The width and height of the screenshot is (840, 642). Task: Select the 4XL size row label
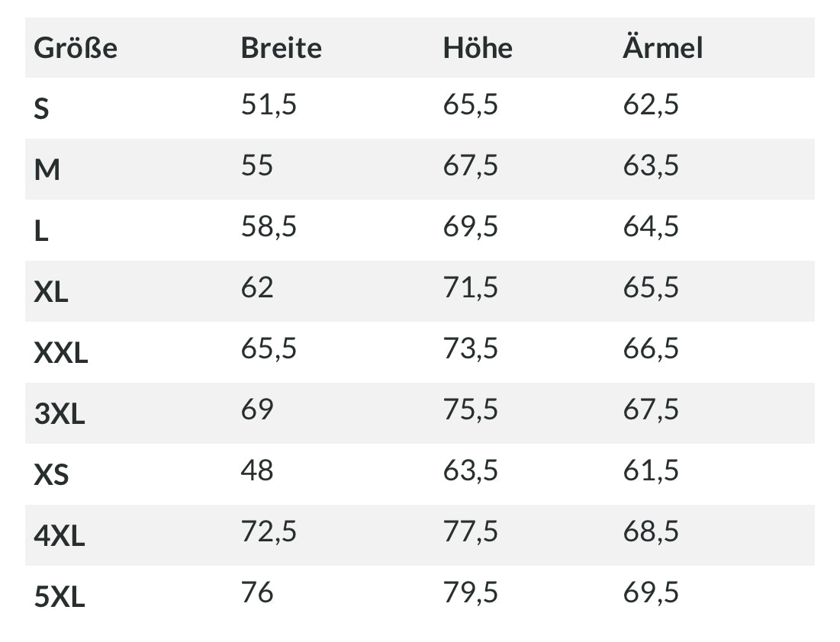[x=60, y=536]
